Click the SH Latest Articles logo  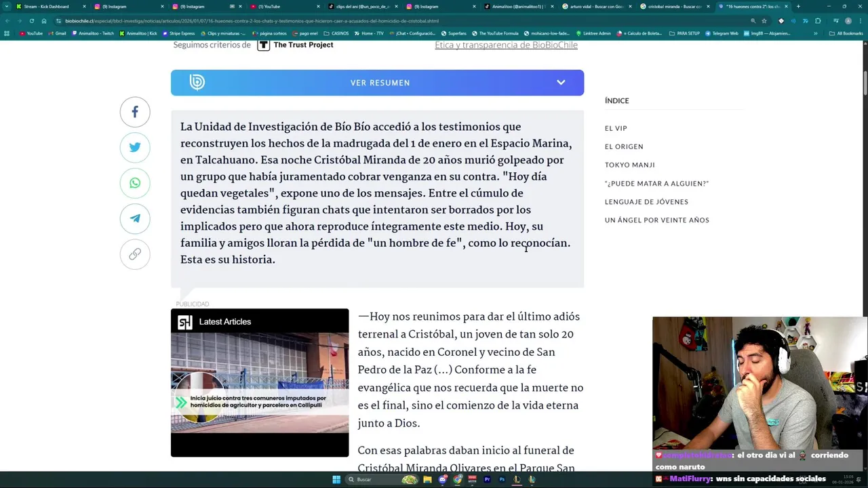pyautogui.click(x=184, y=322)
